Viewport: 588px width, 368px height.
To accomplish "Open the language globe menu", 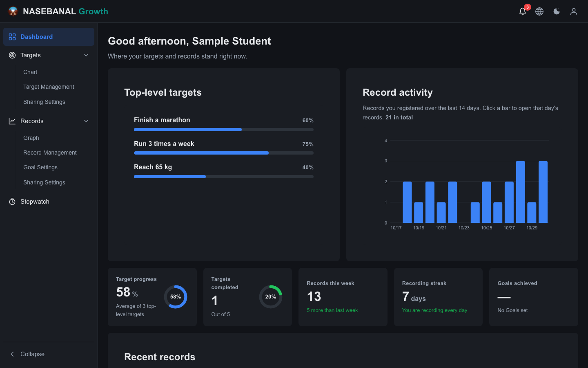I will pos(539,11).
